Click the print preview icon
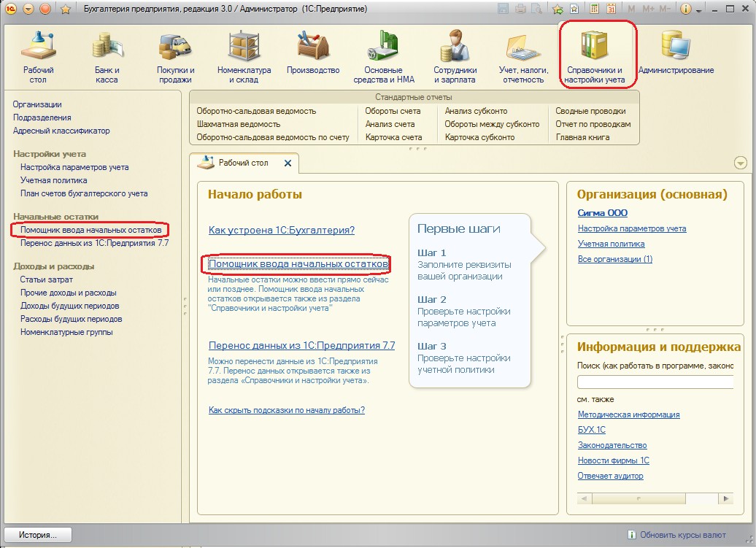Screen dimensions: 756x548 (x=536, y=9)
